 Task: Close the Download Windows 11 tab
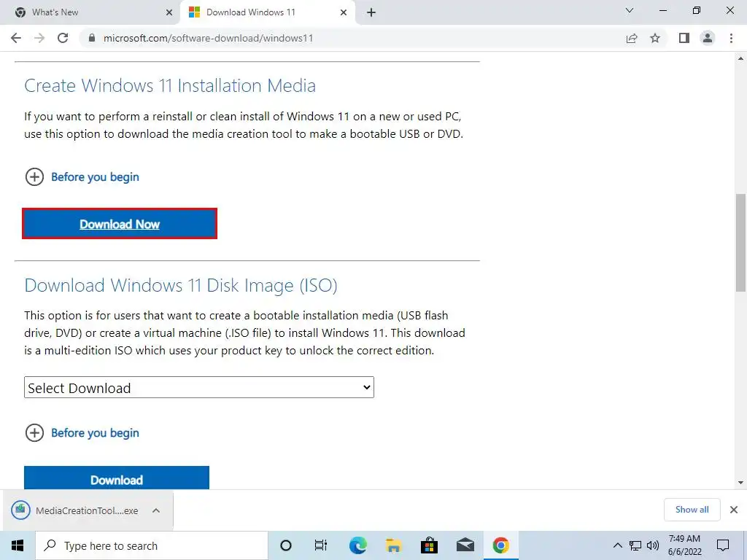[344, 12]
